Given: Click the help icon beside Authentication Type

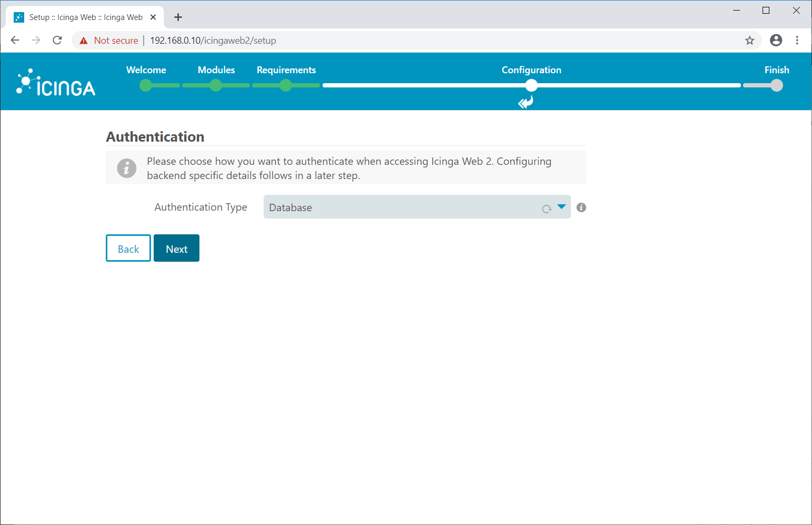Looking at the screenshot, I should click(581, 207).
